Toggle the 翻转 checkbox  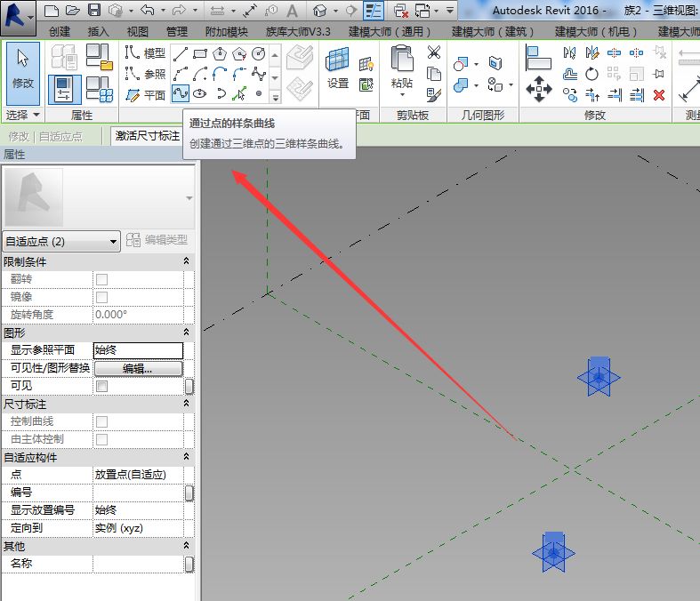click(101, 279)
